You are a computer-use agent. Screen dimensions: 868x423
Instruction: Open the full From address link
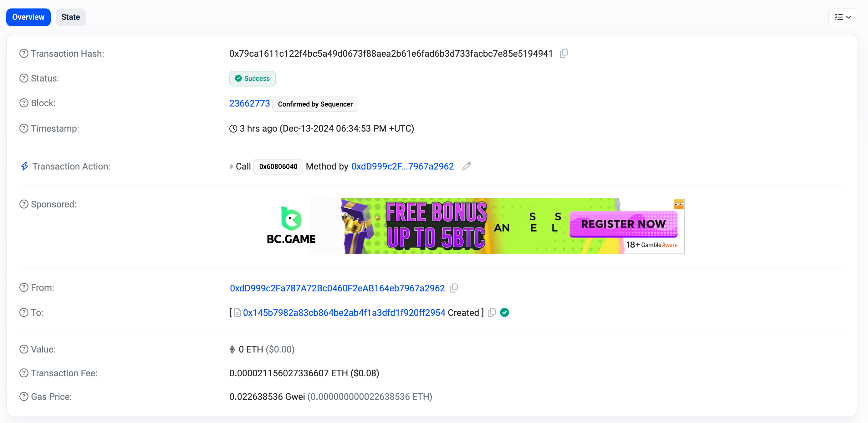(337, 288)
